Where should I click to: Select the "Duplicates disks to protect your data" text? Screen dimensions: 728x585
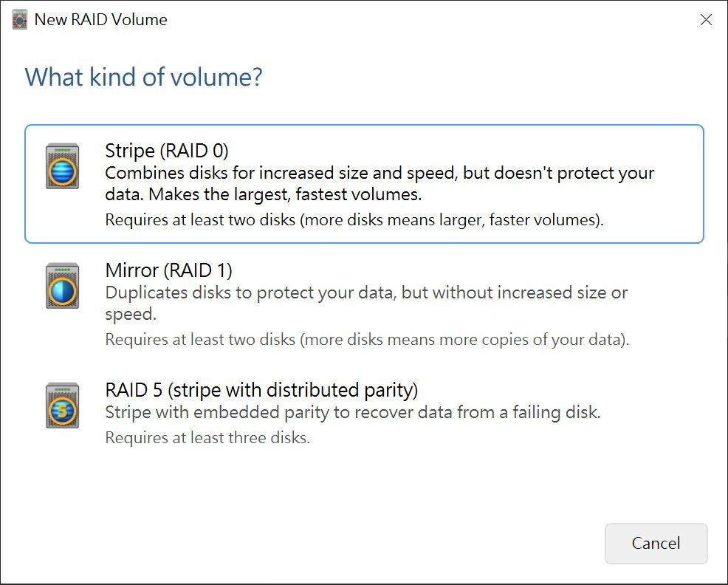click(251, 292)
